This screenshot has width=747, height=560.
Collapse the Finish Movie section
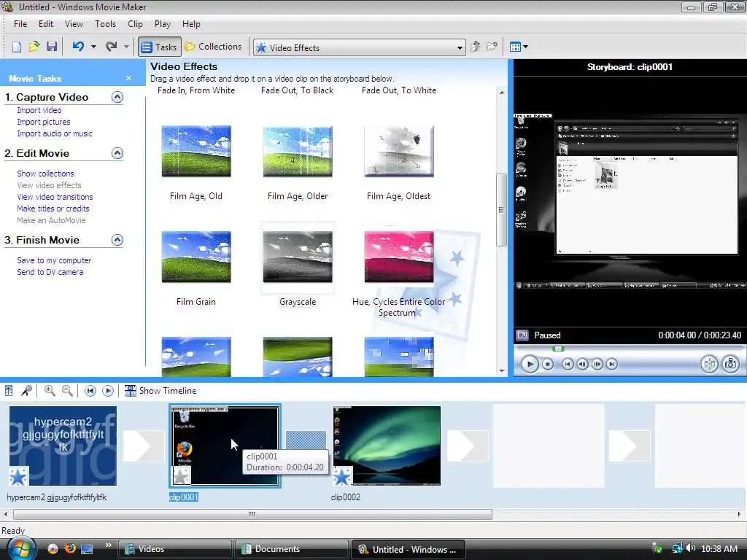(x=117, y=239)
